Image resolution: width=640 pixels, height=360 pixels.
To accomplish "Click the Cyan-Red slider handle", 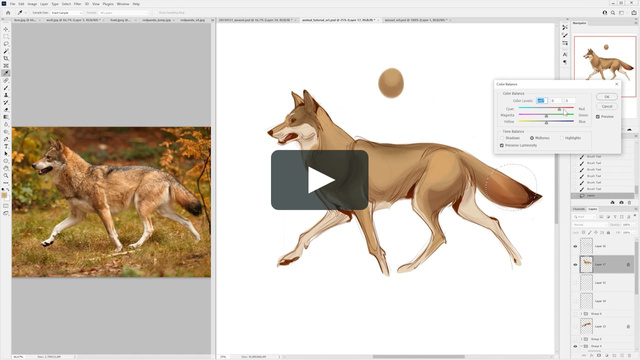I will pyautogui.click(x=559, y=109).
